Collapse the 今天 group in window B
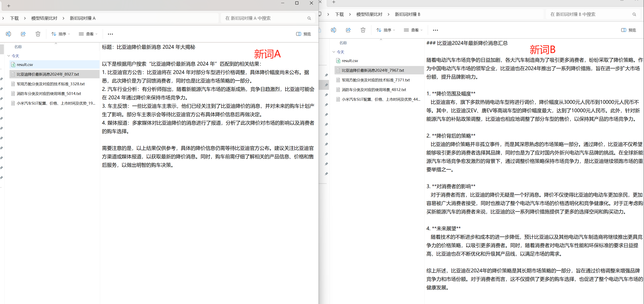Screen dimensions: 644x304 coord(334,52)
